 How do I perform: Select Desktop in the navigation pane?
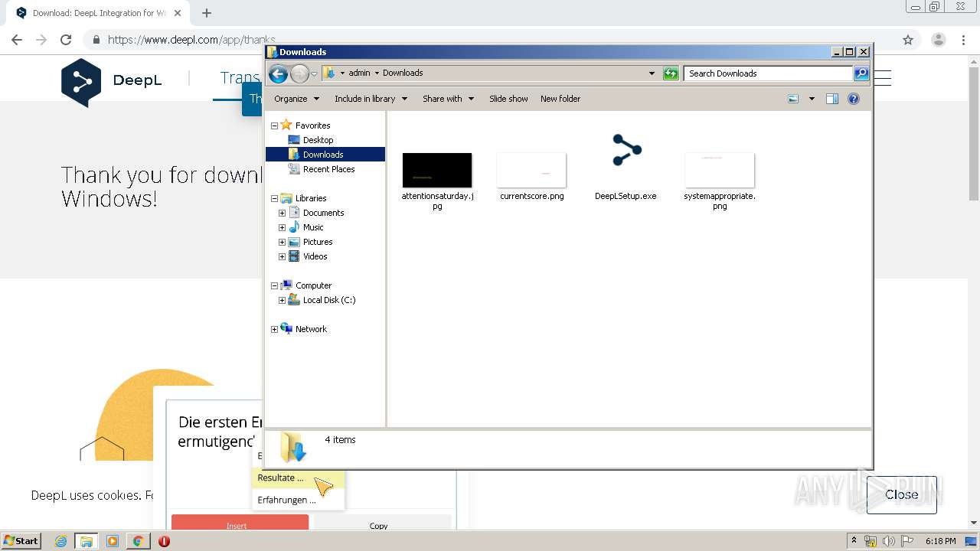click(x=318, y=140)
